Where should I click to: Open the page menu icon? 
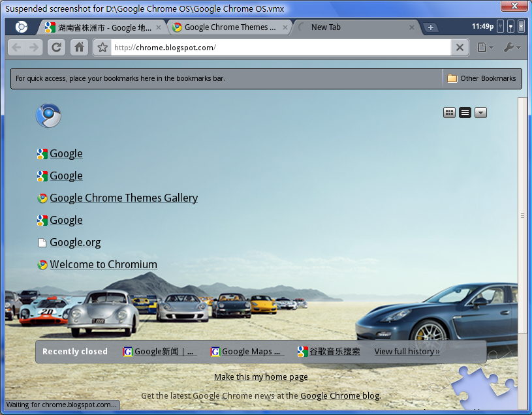(485, 48)
